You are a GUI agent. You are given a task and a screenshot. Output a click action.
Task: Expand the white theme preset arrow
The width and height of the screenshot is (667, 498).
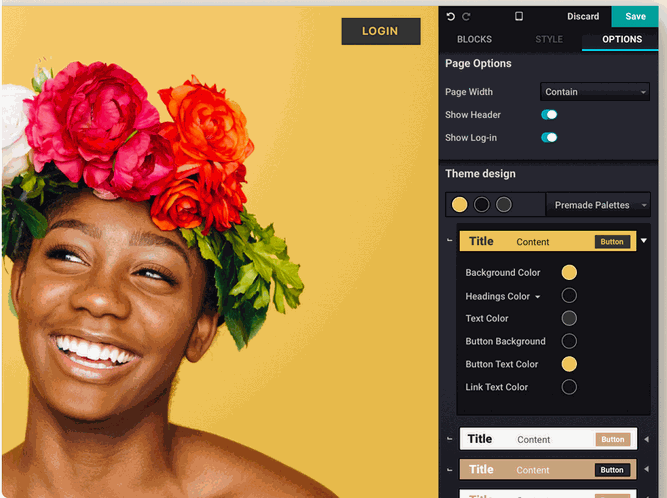tap(646, 439)
